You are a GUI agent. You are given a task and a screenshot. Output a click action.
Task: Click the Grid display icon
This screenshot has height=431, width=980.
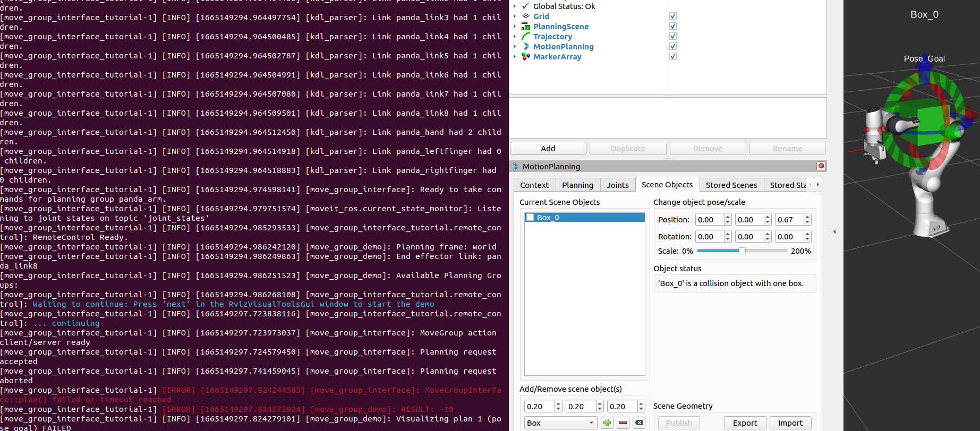click(x=526, y=16)
